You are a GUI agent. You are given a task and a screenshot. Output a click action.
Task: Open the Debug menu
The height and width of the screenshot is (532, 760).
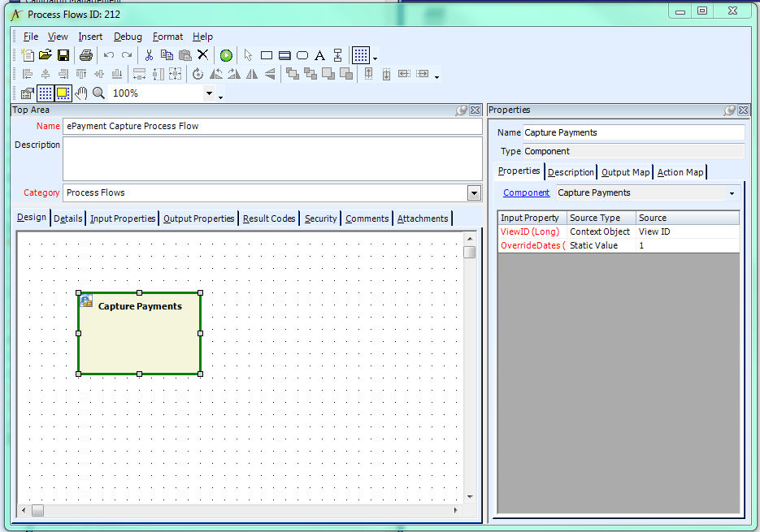coord(127,37)
